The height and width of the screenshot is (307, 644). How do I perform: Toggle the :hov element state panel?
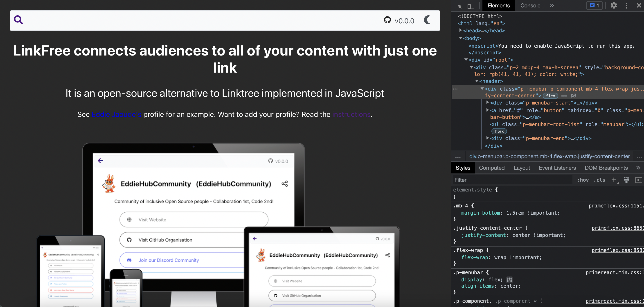pyautogui.click(x=583, y=180)
